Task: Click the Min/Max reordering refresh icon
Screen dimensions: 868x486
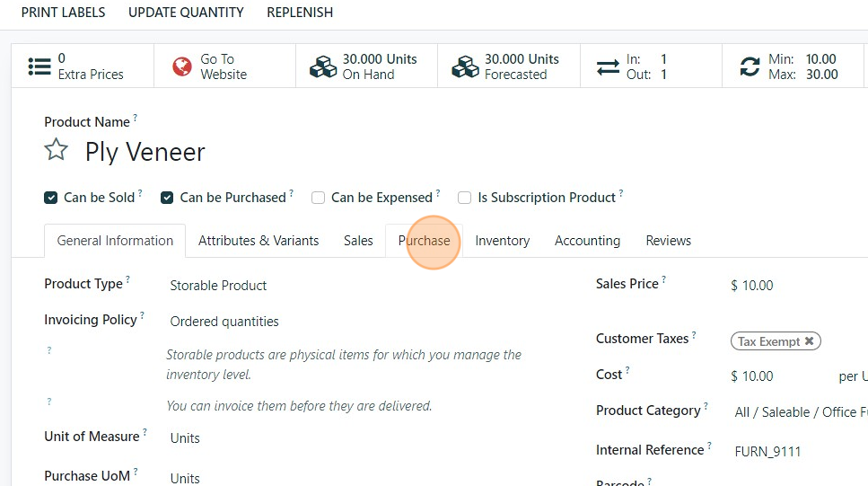Action: [x=750, y=66]
